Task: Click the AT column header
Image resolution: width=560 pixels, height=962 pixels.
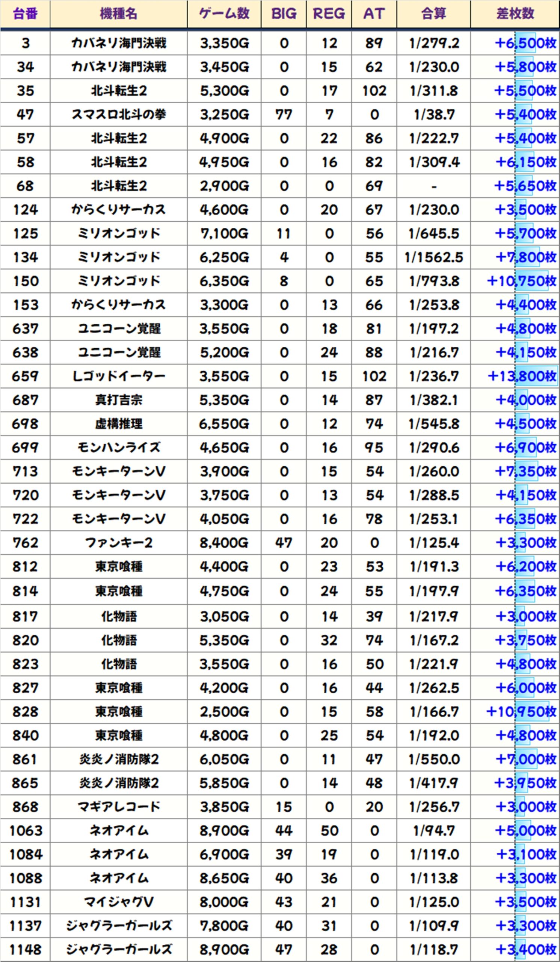Action: (374, 14)
